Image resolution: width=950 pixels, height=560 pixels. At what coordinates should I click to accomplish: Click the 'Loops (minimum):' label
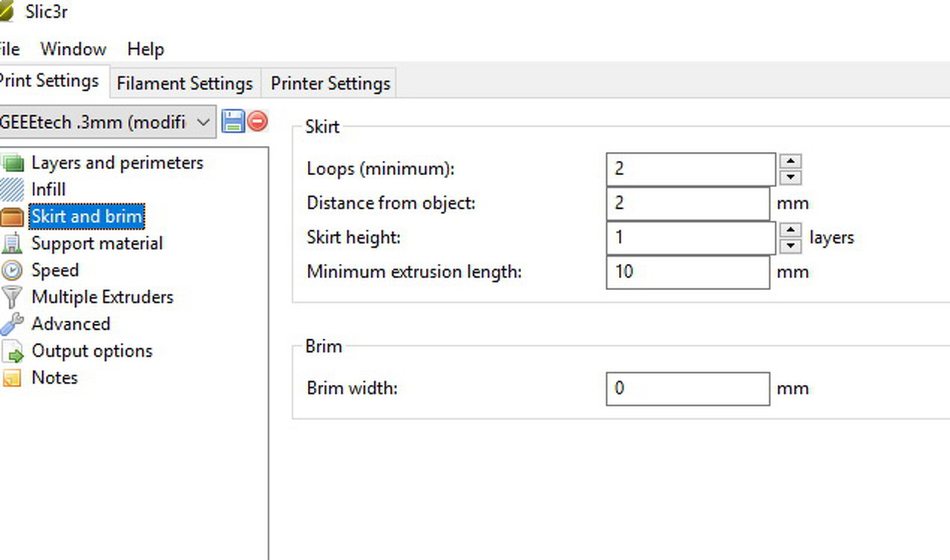tap(380, 169)
